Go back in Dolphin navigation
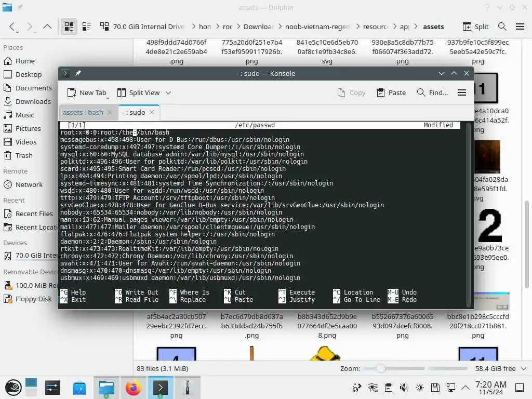This screenshot has width=532, height=399. point(12,26)
